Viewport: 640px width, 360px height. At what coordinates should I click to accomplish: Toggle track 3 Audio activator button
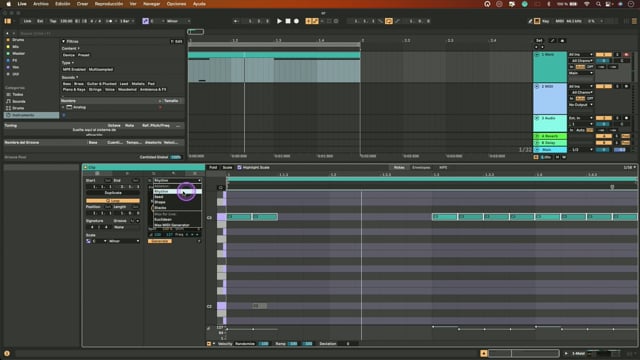604,118
